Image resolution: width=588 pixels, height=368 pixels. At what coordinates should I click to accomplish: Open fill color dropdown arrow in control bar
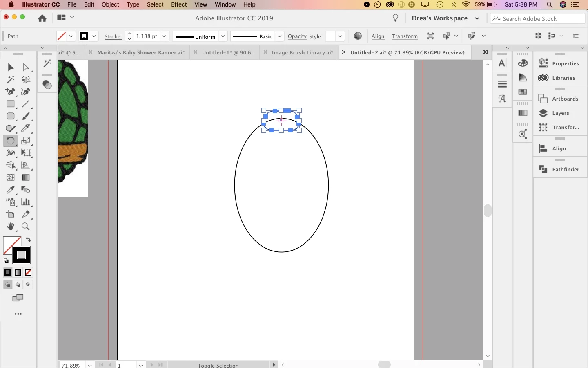(71, 36)
